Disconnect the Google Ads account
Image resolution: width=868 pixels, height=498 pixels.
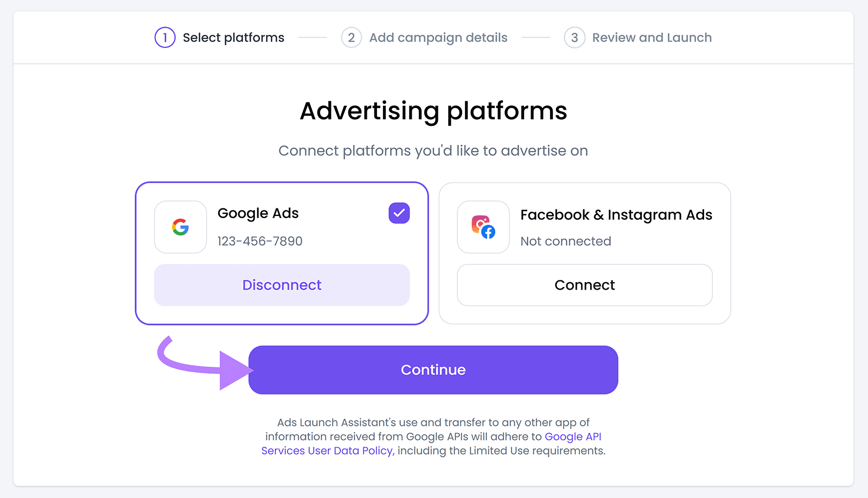point(282,285)
